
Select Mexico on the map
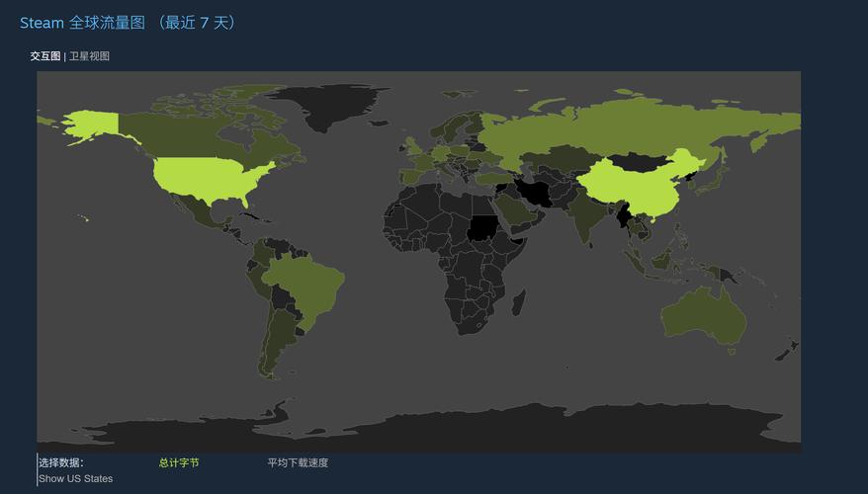(x=198, y=211)
